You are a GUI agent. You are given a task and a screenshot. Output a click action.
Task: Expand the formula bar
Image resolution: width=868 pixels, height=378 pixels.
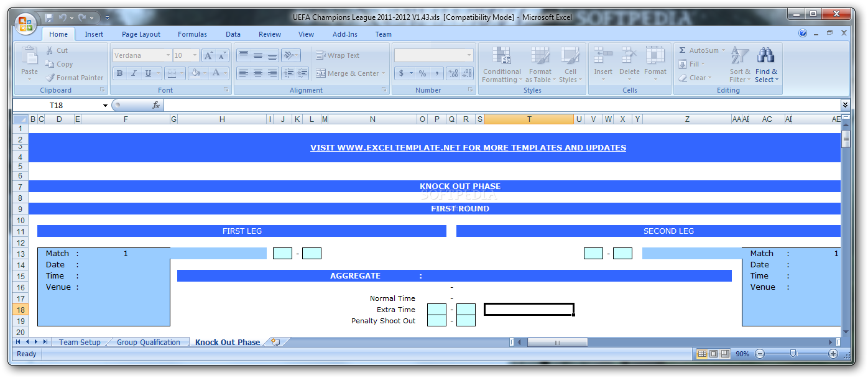[x=845, y=106]
